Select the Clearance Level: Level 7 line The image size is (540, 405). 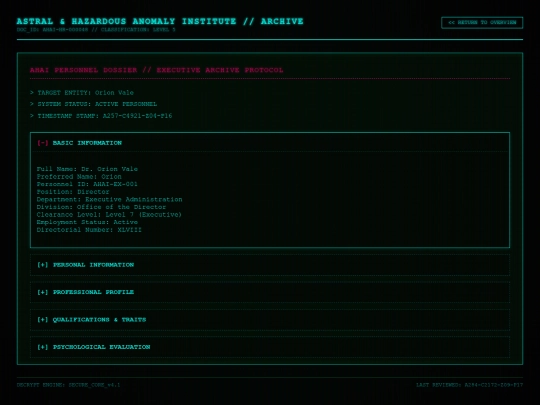109,214
